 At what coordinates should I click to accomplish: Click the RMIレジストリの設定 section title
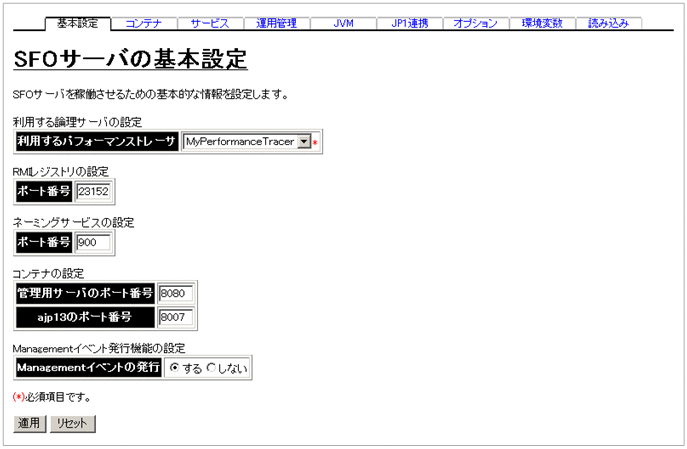point(60,171)
